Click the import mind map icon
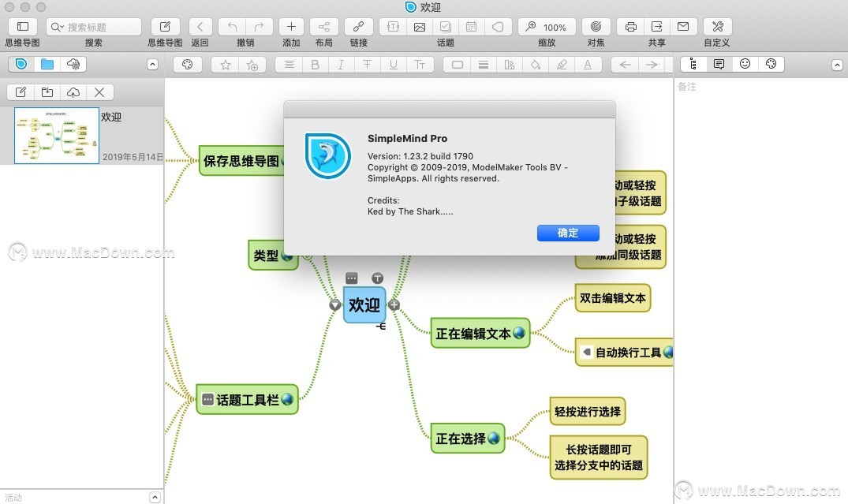This screenshot has height=504, width=848. [x=47, y=92]
